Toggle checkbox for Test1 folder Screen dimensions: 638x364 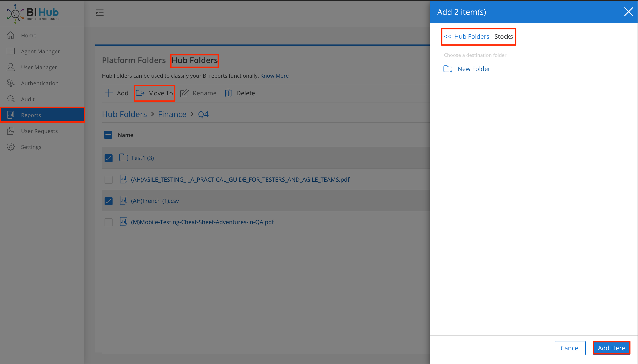click(108, 158)
